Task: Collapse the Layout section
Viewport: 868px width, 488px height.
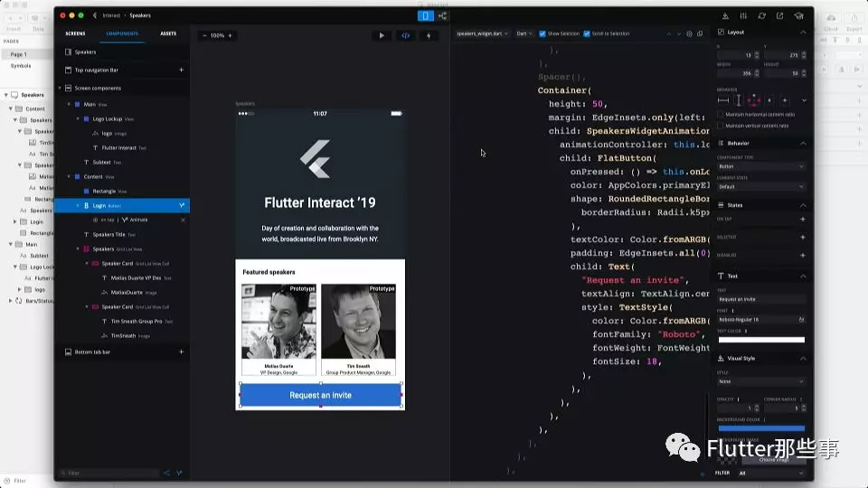Action: [803, 33]
